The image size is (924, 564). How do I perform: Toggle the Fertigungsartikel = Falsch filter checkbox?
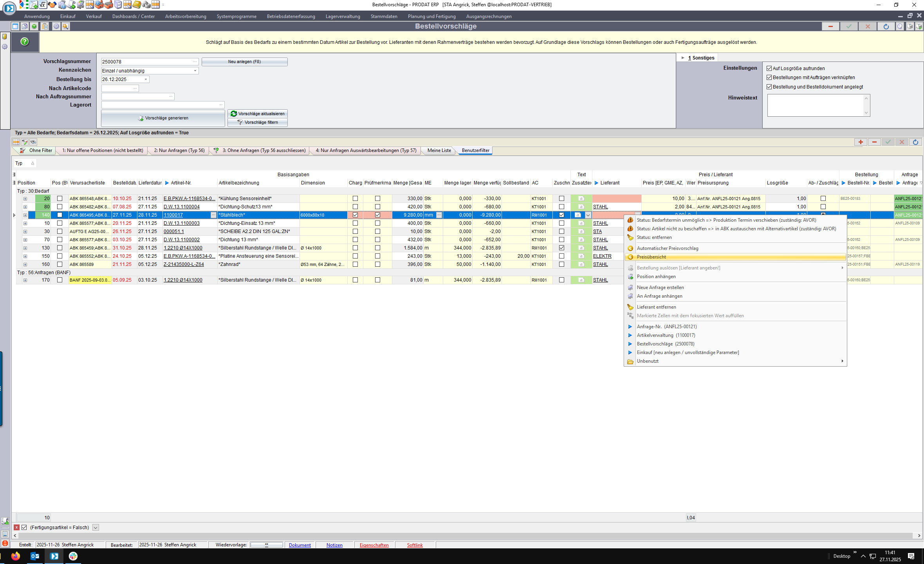pyautogui.click(x=24, y=528)
